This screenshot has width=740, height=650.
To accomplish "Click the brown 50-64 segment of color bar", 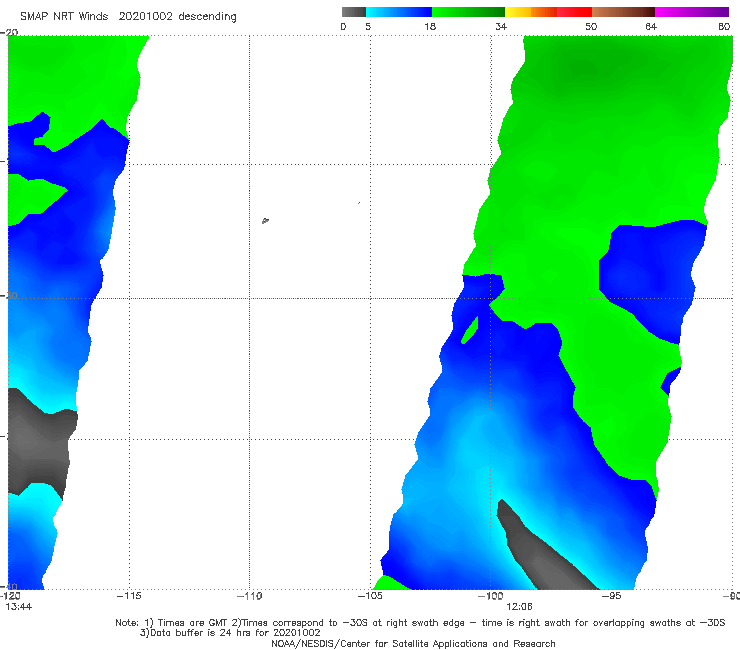I will click(623, 12).
